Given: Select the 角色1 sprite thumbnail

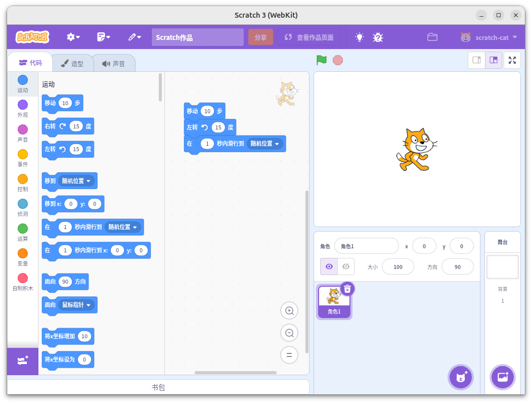Looking at the screenshot, I should pos(334,302).
